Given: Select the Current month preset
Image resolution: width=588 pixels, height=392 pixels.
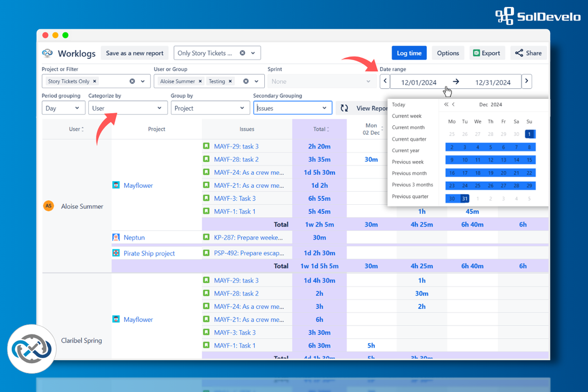Looking at the screenshot, I should tap(408, 128).
